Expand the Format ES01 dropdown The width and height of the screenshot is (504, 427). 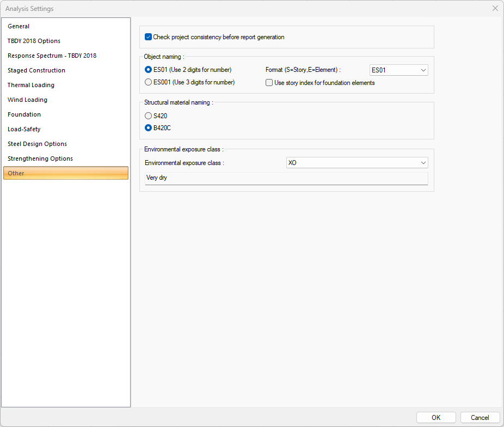point(398,70)
